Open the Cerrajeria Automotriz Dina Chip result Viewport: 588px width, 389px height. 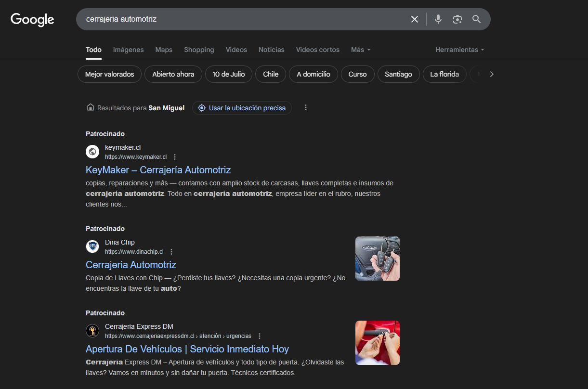point(131,265)
